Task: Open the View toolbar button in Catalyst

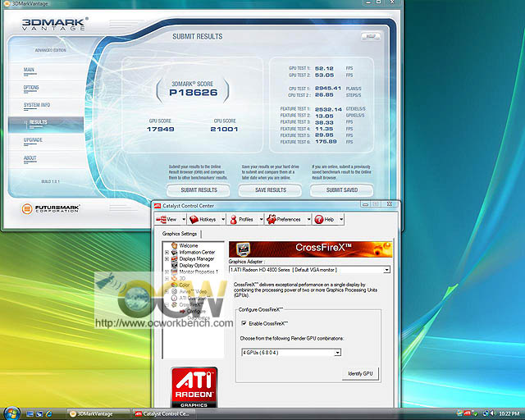Action: pos(167,219)
